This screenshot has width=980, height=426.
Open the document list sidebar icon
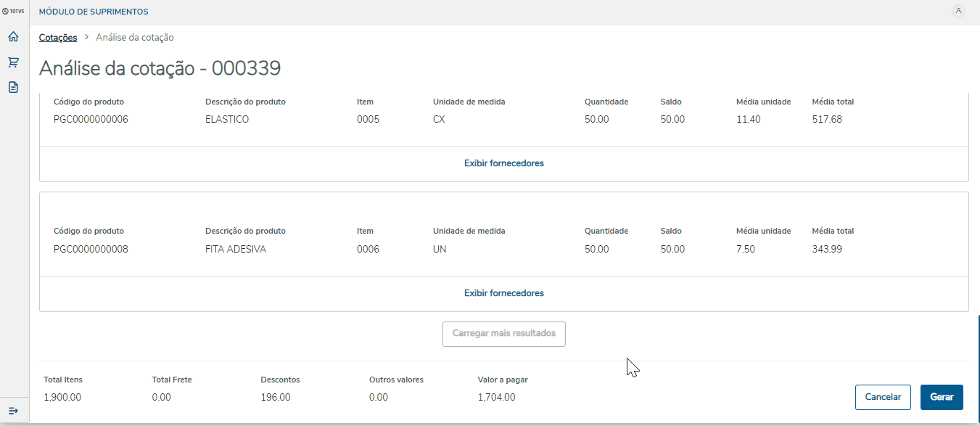(13, 87)
